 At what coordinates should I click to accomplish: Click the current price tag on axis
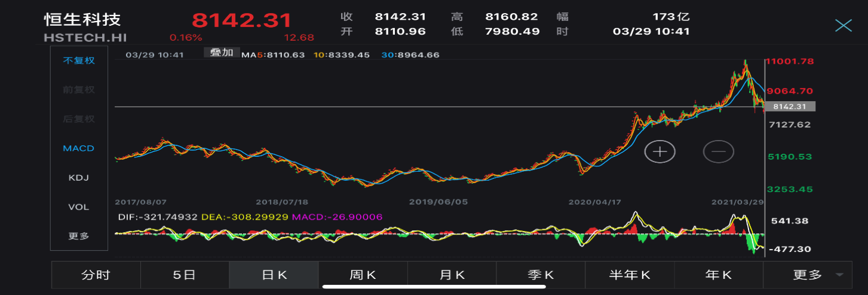791,107
